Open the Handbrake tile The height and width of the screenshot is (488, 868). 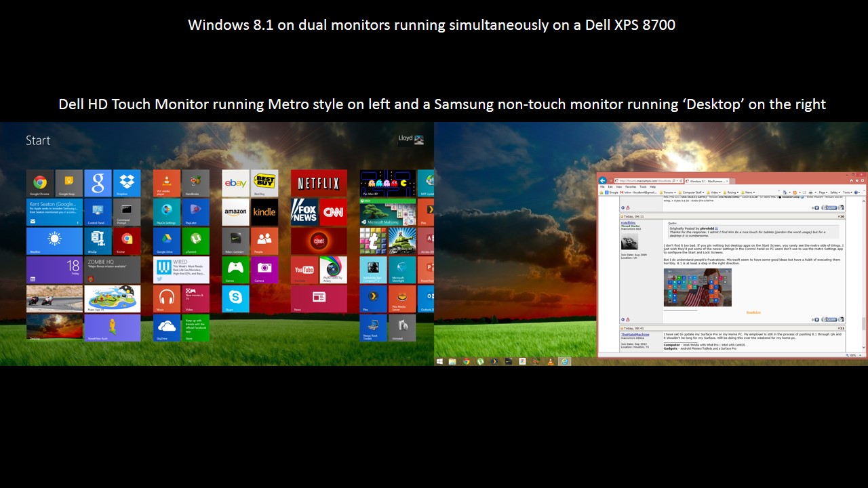196,183
